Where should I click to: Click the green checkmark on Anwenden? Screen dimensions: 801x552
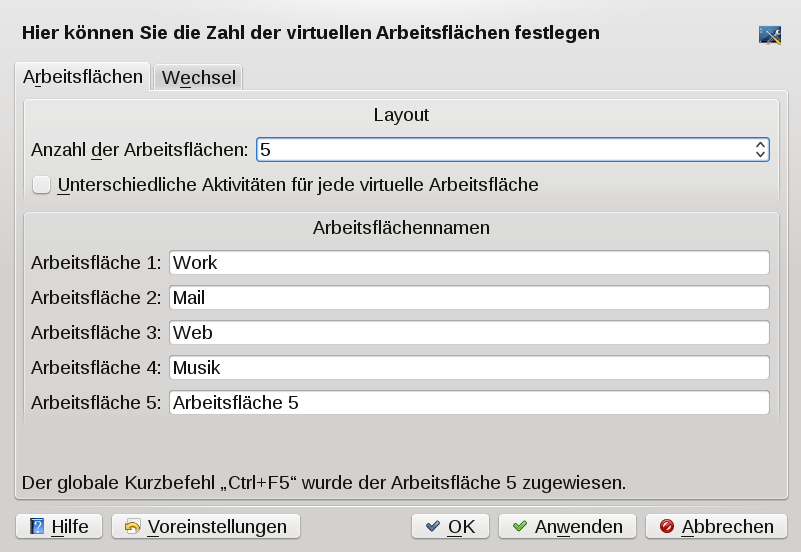[520, 526]
